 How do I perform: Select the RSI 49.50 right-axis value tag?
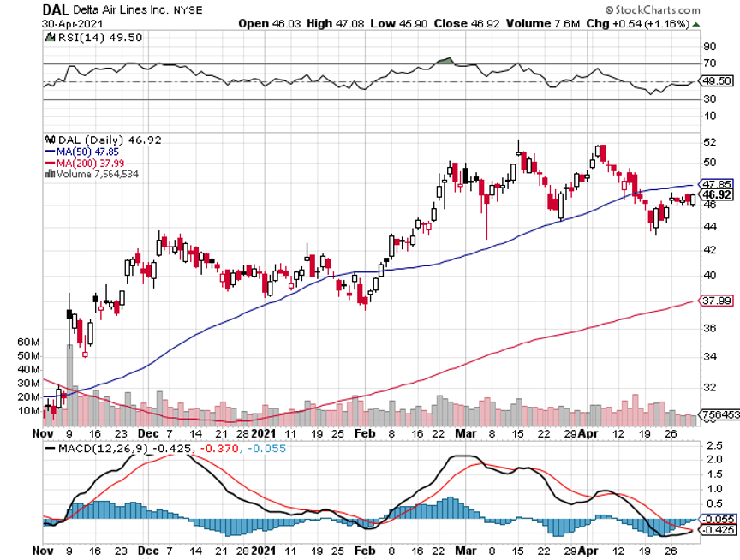point(718,81)
